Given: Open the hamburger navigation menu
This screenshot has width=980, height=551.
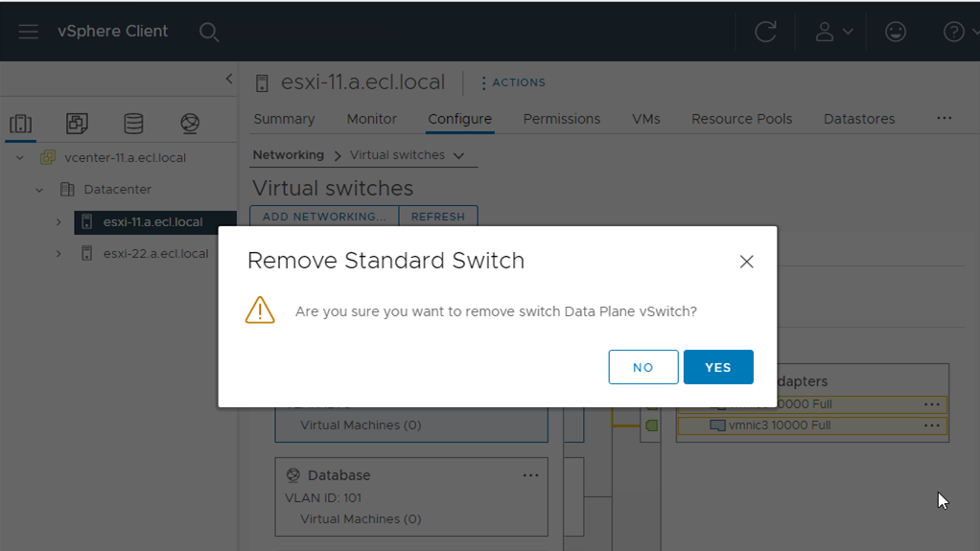Looking at the screenshot, I should [29, 32].
